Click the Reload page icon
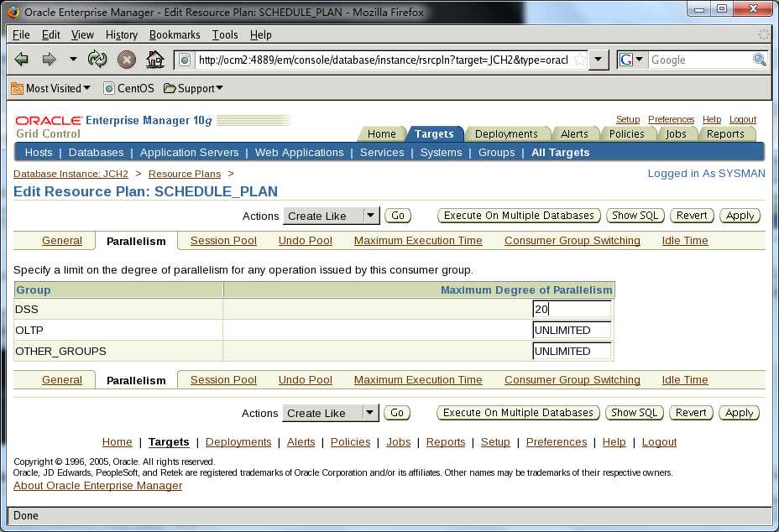The height and width of the screenshot is (532, 779). pos(97,59)
